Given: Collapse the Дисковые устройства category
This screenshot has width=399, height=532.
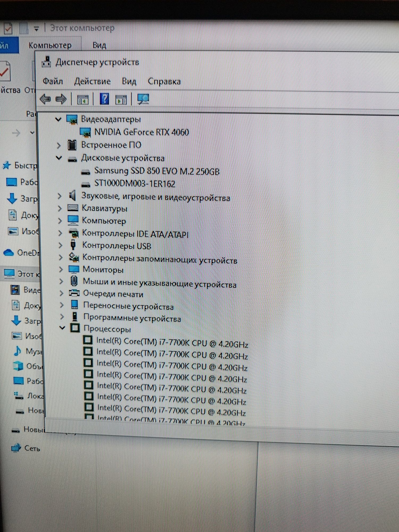Looking at the screenshot, I should point(59,158).
